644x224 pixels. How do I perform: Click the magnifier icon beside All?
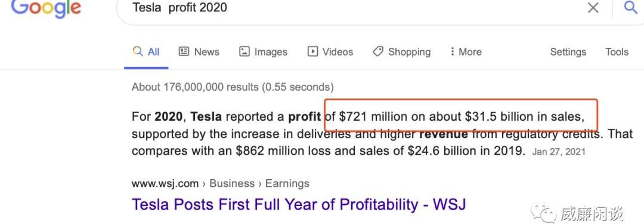point(138,51)
